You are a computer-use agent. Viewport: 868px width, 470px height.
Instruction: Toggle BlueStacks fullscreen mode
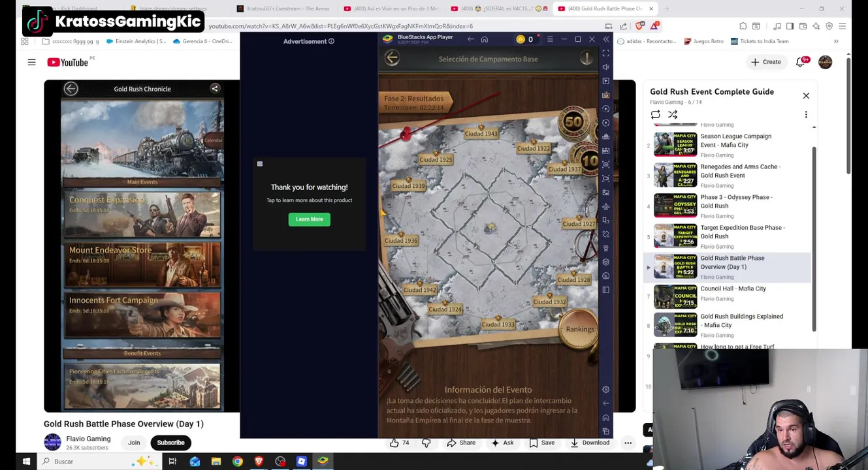coord(606,54)
